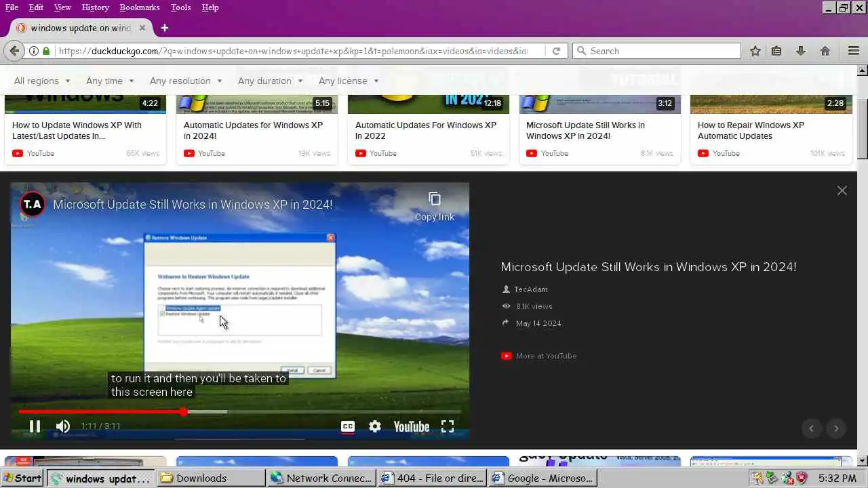Open the Edit menu

[x=36, y=7]
